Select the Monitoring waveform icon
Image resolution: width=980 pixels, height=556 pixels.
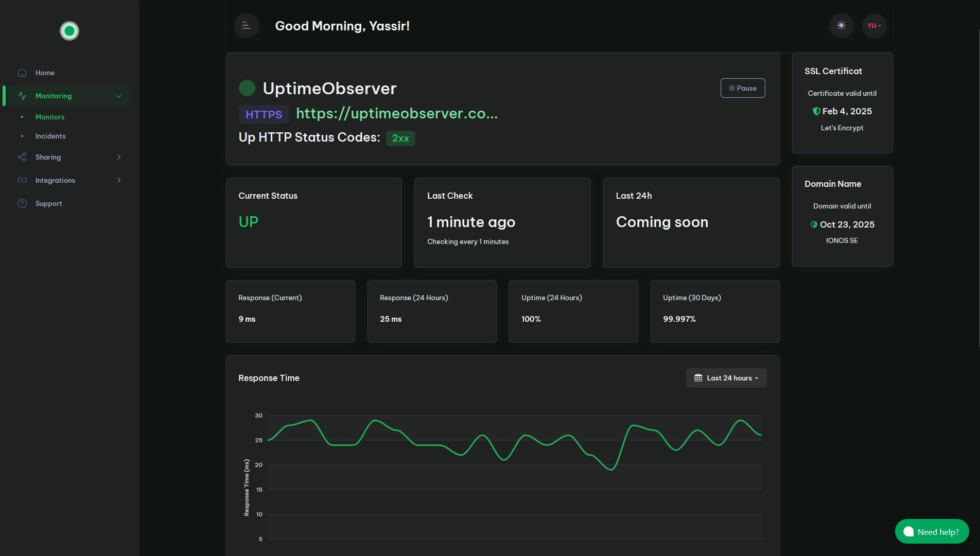pos(22,96)
